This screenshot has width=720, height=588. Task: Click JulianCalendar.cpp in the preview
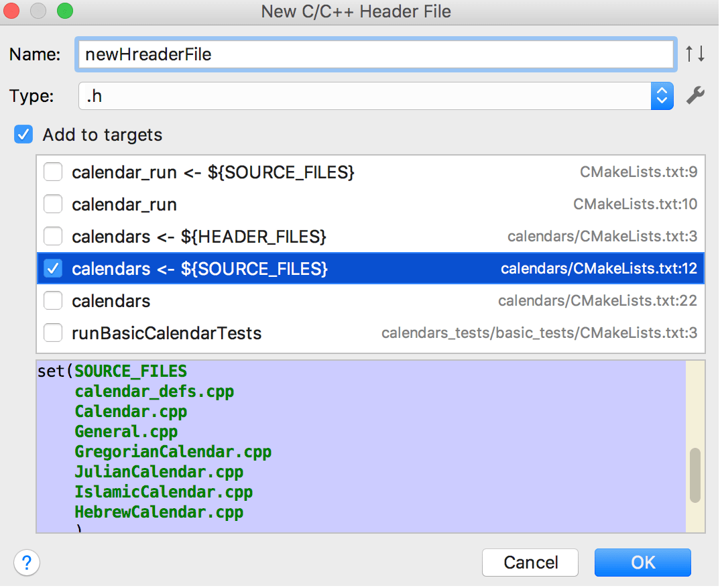[159, 472]
